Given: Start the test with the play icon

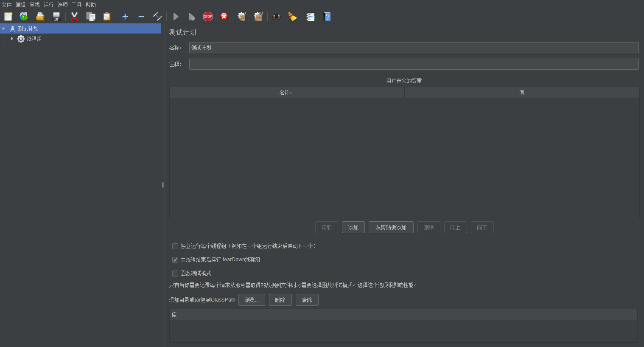Looking at the screenshot, I should [176, 17].
